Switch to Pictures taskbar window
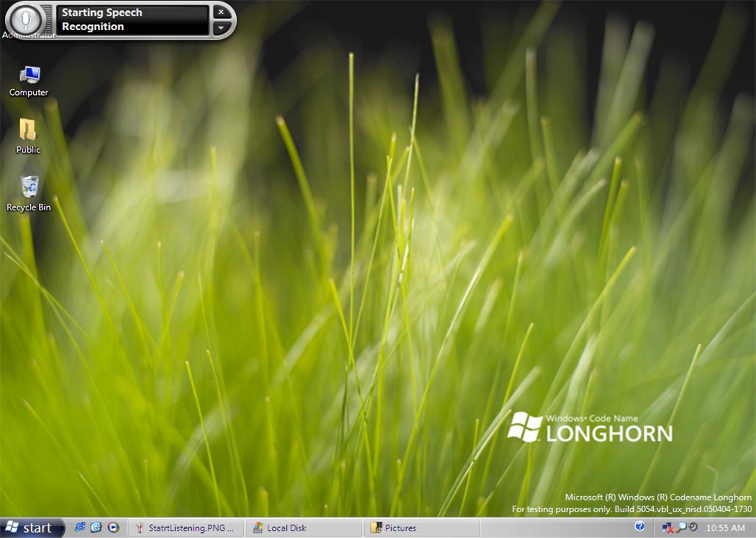This screenshot has height=538, width=756. click(422, 528)
